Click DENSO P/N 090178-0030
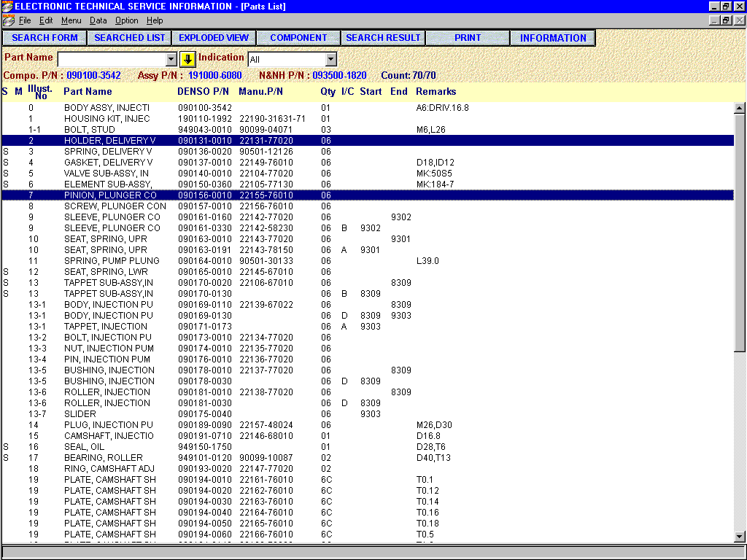 click(205, 381)
